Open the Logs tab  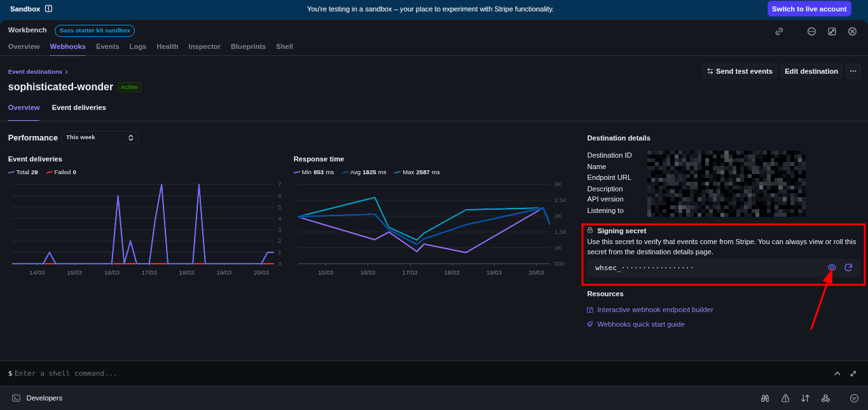pos(138,46)
